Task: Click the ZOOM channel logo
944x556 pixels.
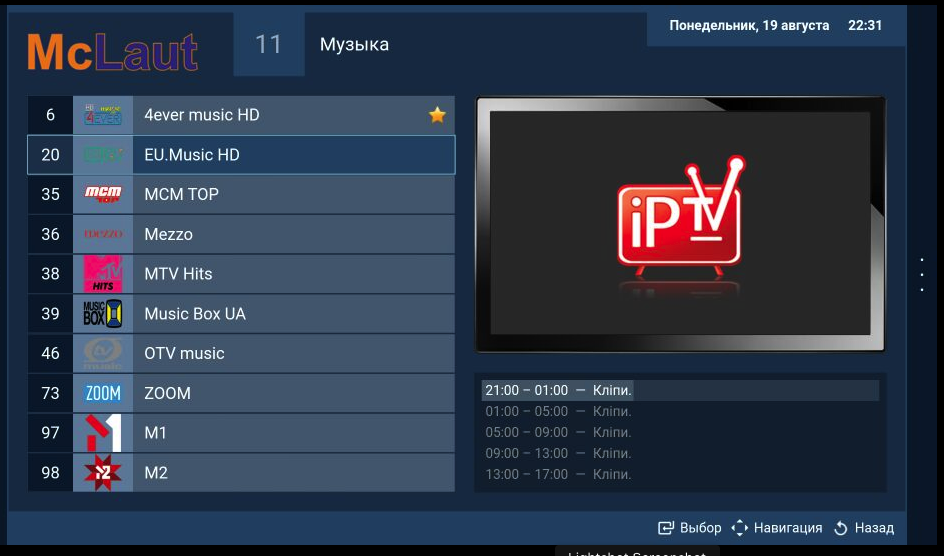Action: (103, 393)
